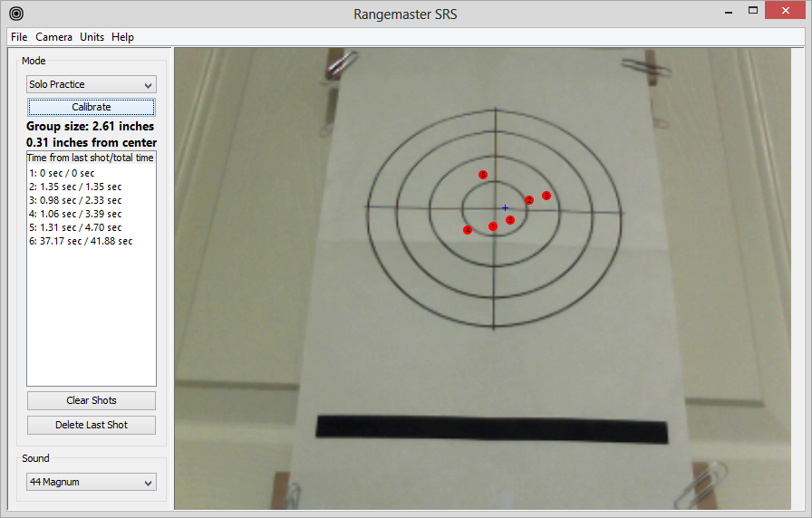Open the File menu

pos(19,37)
